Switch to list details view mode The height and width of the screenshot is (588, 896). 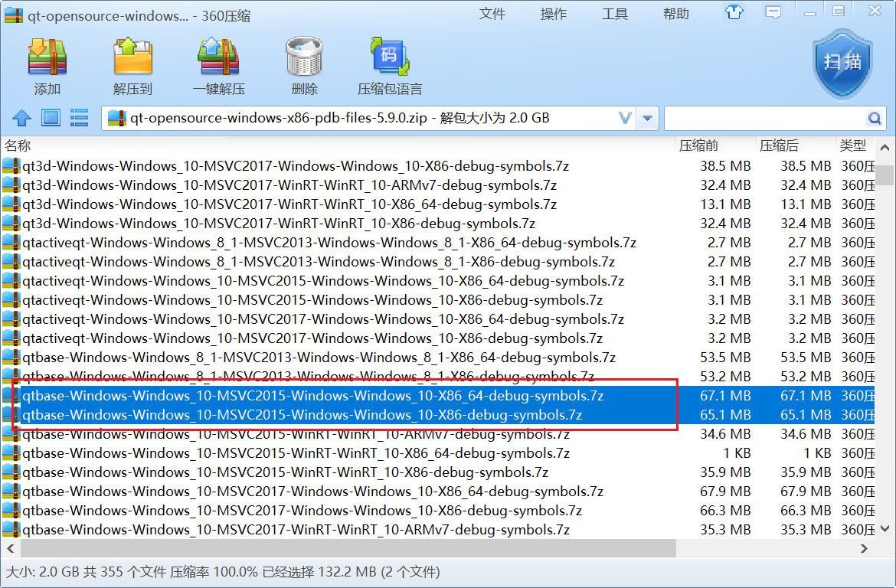point(79,118)
